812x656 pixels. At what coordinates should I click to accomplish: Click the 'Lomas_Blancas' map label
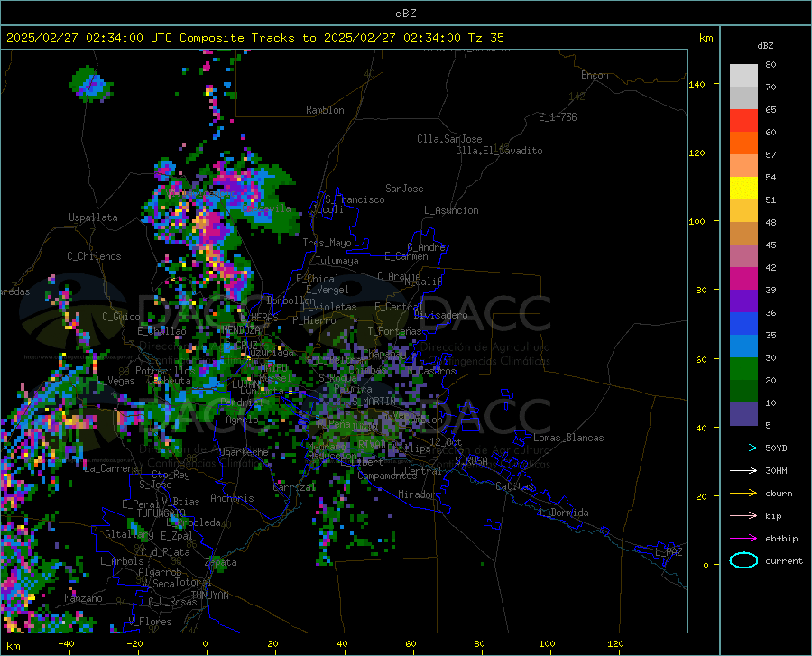[568, 438]
